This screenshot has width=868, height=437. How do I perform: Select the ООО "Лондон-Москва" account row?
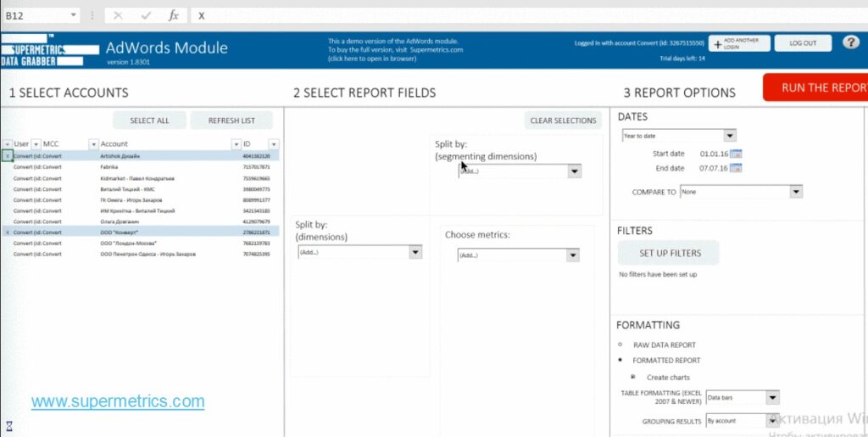coord(141,244)
